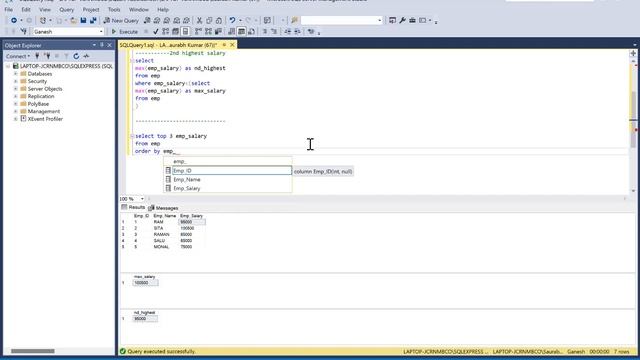
Task: Click the Undo arrow icon
Action: click(232, 20)
